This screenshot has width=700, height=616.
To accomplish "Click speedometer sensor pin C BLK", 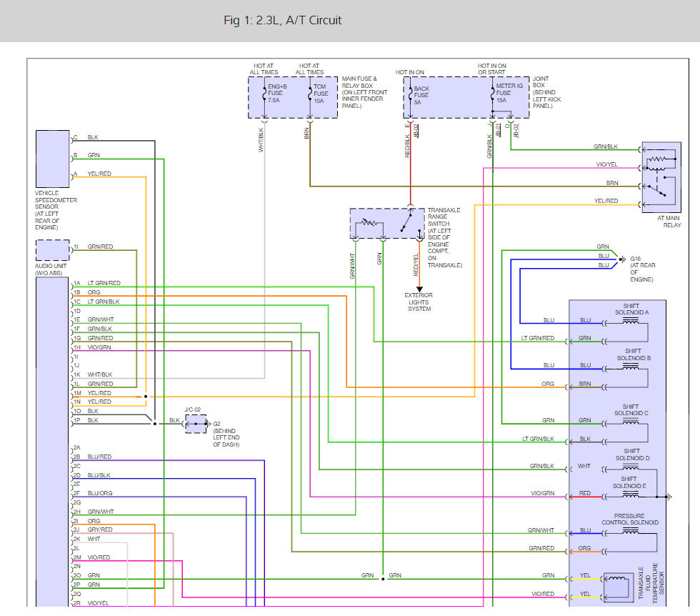I will [x=86, y=138].
